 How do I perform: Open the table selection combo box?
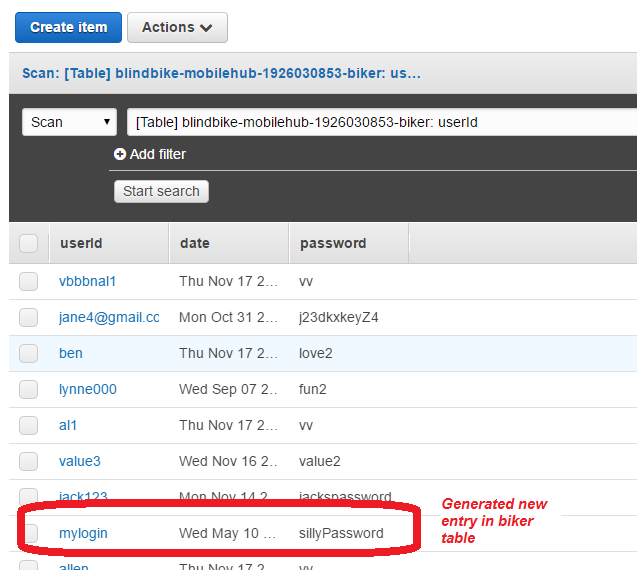click(x=380, y=122)
